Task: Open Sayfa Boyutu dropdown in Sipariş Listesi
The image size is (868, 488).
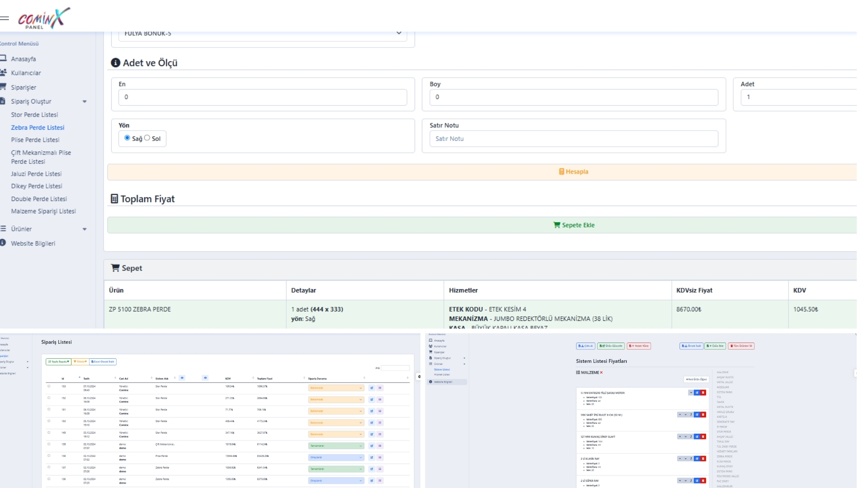Action: 59,361
